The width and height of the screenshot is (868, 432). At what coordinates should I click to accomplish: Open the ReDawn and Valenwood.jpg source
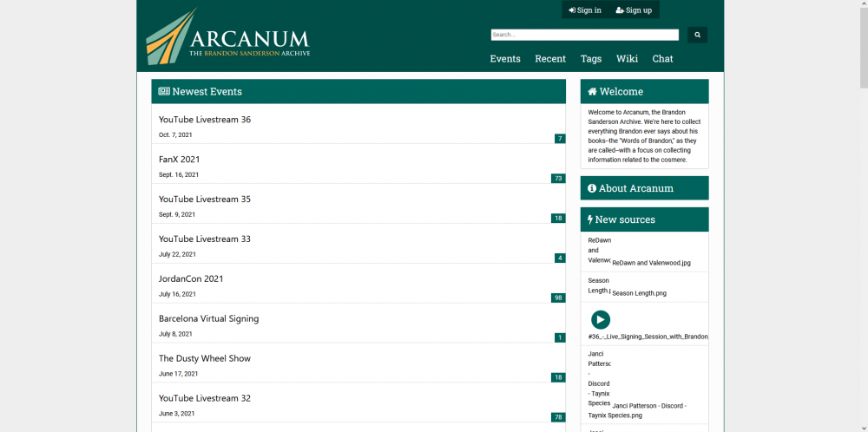[x=651, y=264]
